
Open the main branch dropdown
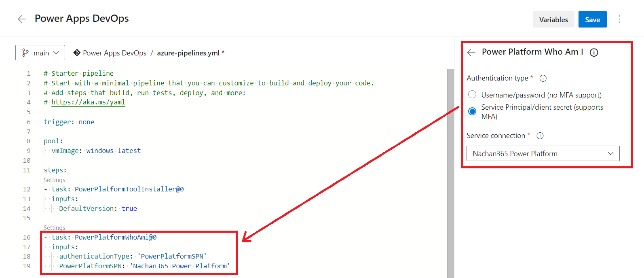tap(40, 53)
